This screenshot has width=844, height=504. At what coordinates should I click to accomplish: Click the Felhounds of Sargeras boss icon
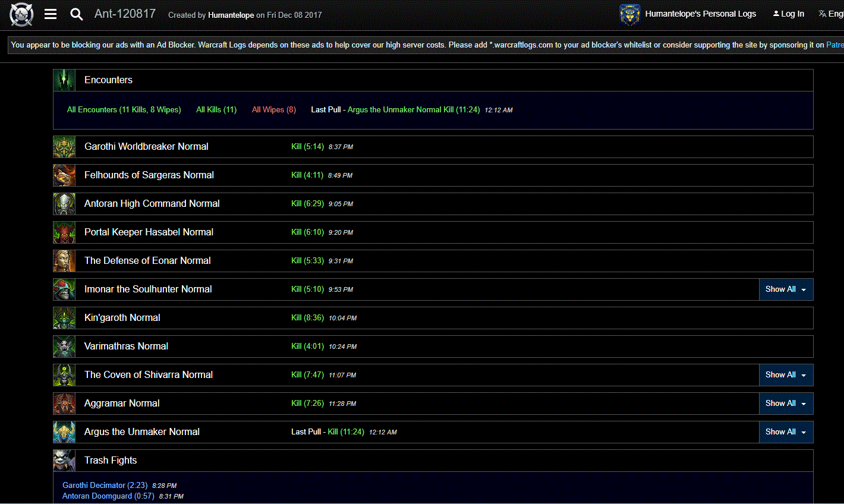pyautogui.click(x=64, y=175)
